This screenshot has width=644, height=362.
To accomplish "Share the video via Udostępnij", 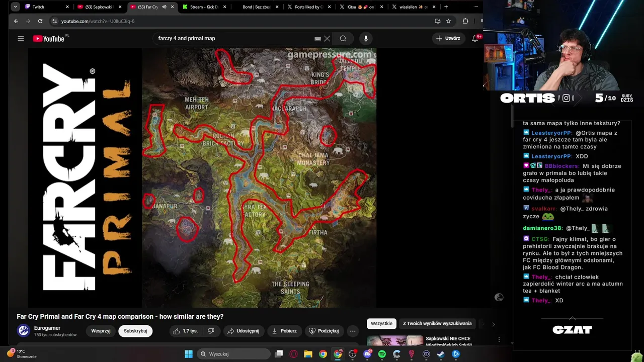I will [x=243, y=331].
